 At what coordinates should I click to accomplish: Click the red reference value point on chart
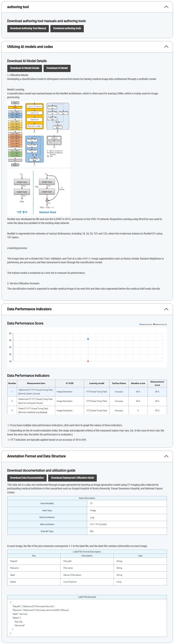tap(88, 361)
